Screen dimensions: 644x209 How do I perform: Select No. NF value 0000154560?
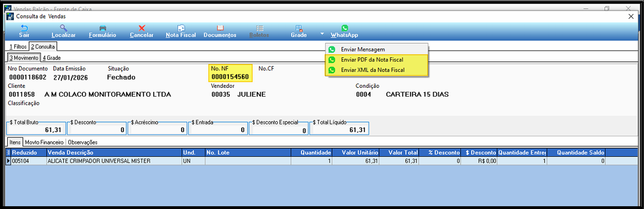[230, 77]
